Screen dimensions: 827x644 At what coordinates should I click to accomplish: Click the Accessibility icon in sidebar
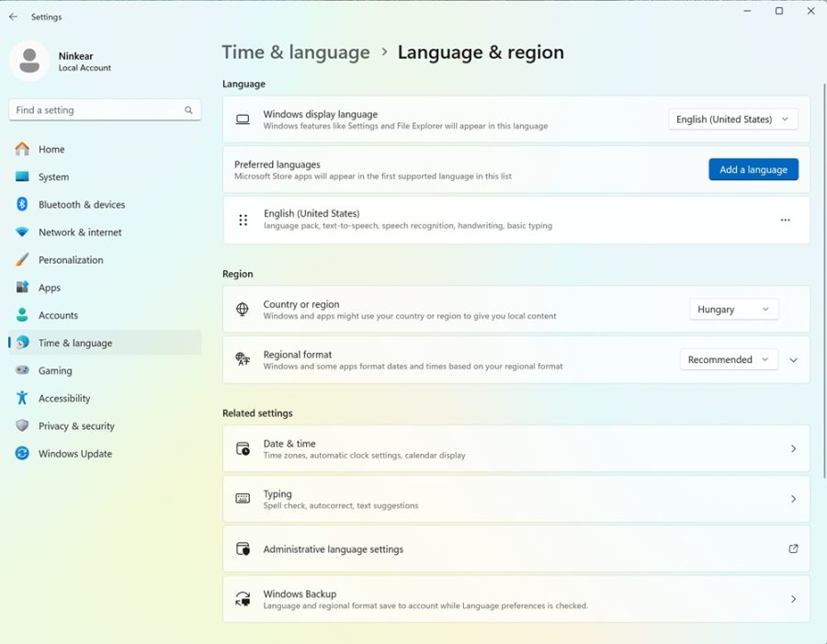(x=22, y=399)
